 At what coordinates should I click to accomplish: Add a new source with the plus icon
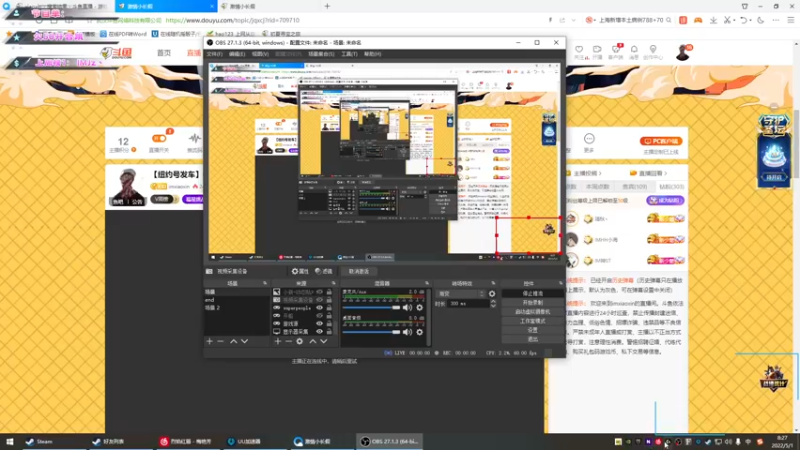pos(278,341)
